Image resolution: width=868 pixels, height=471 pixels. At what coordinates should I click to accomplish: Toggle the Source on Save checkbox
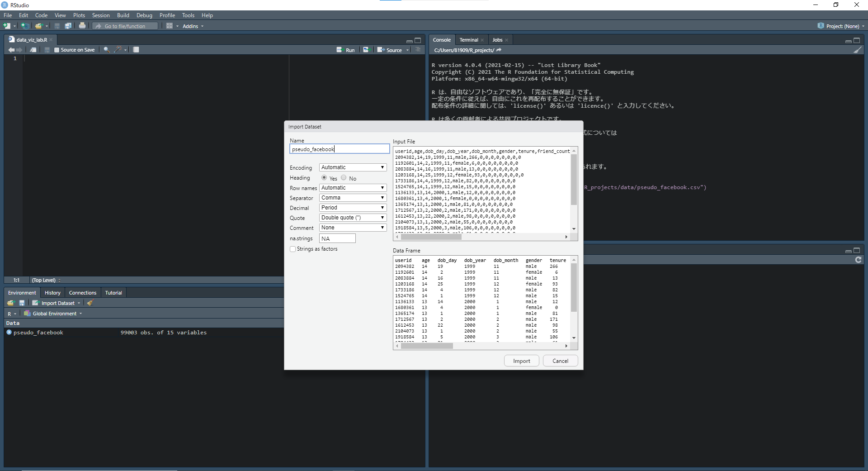pyautogui.click(x=57, y=50)
